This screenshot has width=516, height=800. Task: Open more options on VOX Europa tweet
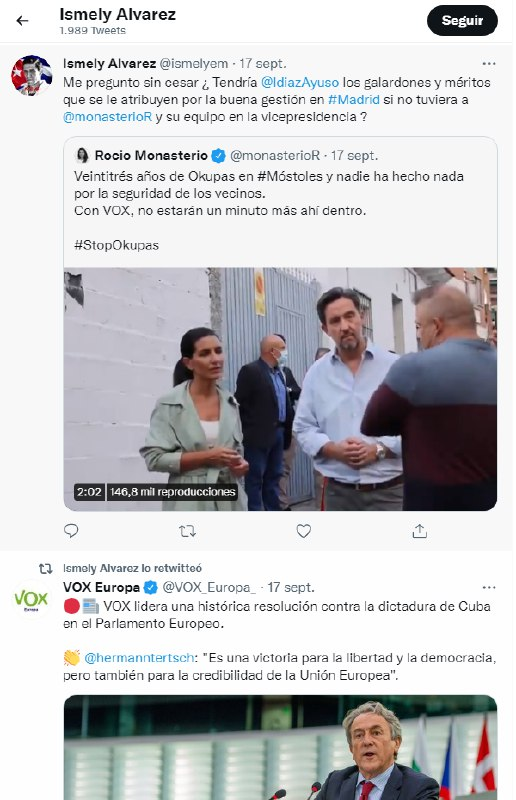(488, 588)
